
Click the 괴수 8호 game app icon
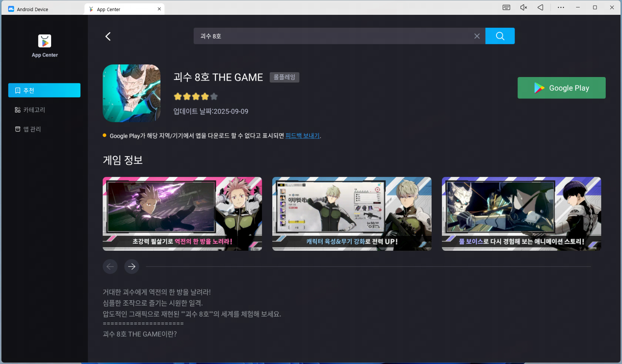[x=132, y=93]
